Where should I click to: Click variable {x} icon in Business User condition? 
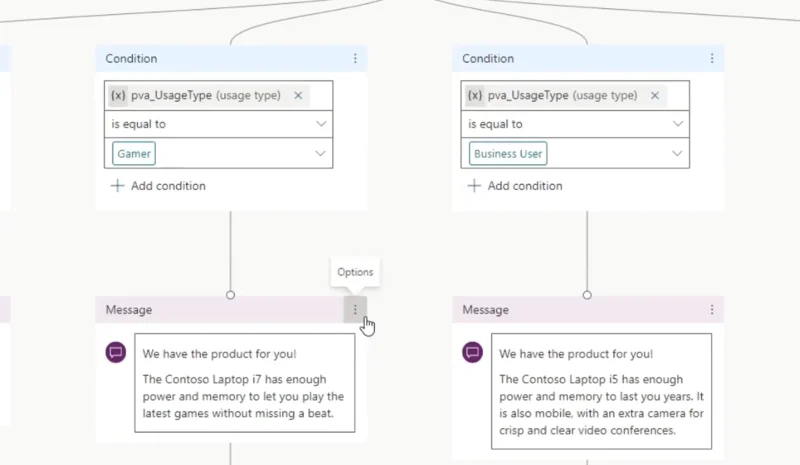[474, 95]
